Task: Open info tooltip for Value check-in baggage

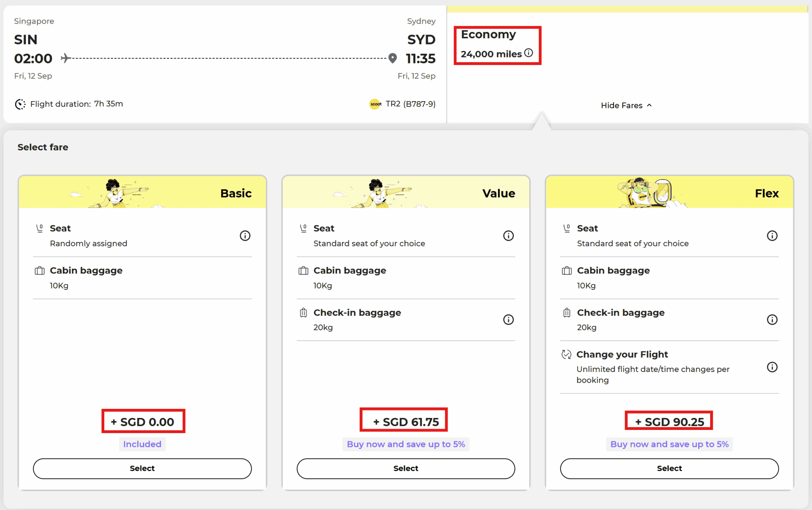Action: click(508, 320)
